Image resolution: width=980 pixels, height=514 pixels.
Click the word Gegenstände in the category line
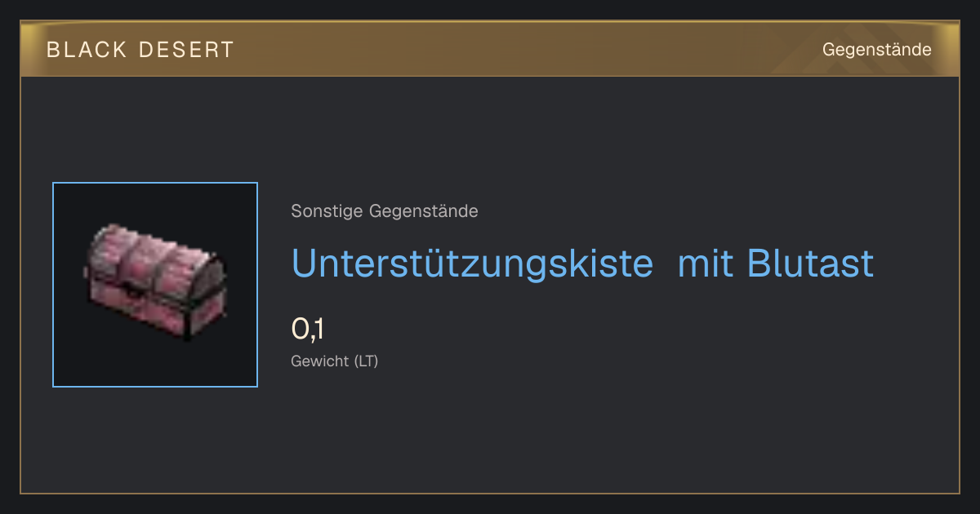424,211
